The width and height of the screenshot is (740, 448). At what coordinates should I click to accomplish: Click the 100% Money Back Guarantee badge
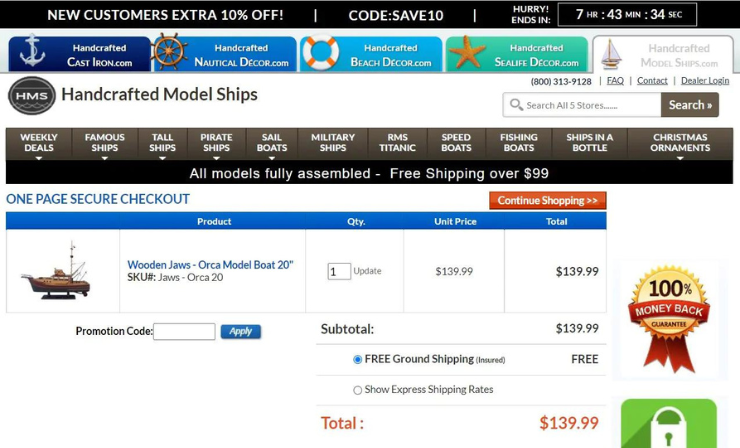click(x=667, y=319)
